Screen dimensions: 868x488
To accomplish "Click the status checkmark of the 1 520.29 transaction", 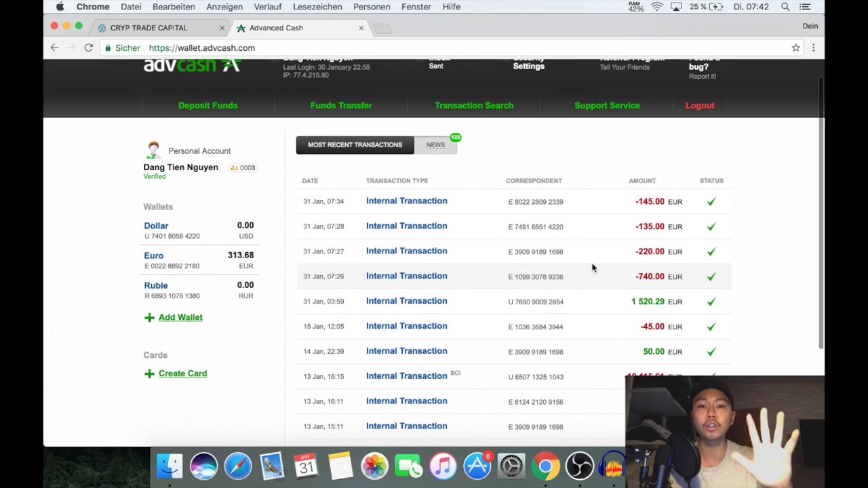I will [x=711, y=302].
